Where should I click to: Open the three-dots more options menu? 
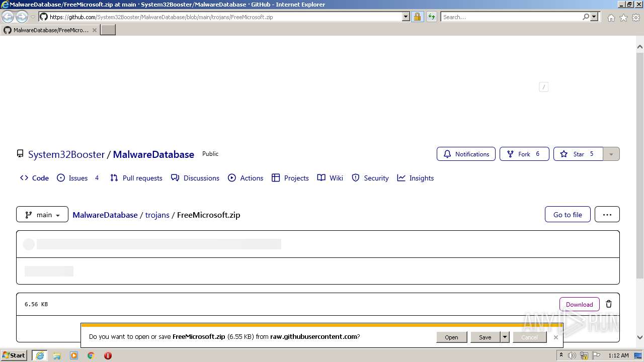click(607, 215)
